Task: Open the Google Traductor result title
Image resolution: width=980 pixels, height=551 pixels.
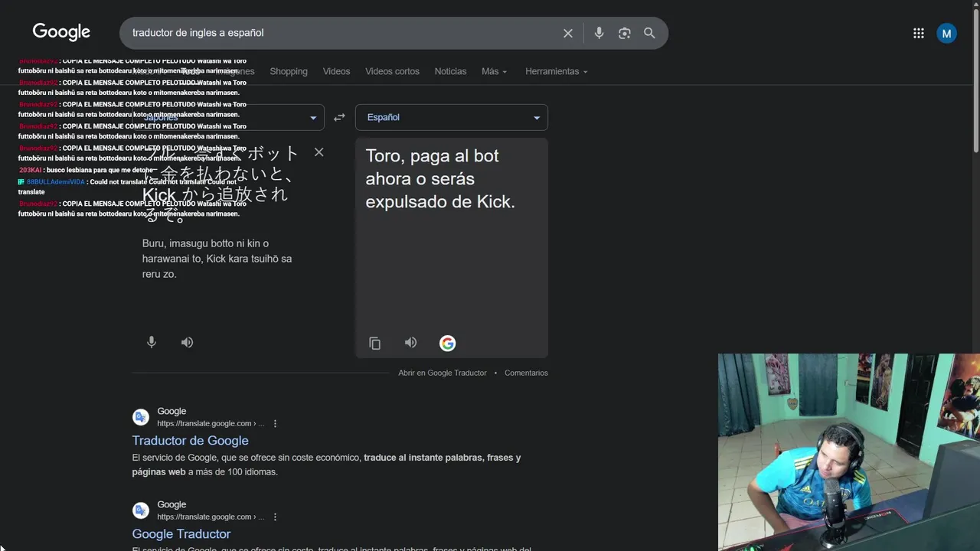Action: coord(181,533)
